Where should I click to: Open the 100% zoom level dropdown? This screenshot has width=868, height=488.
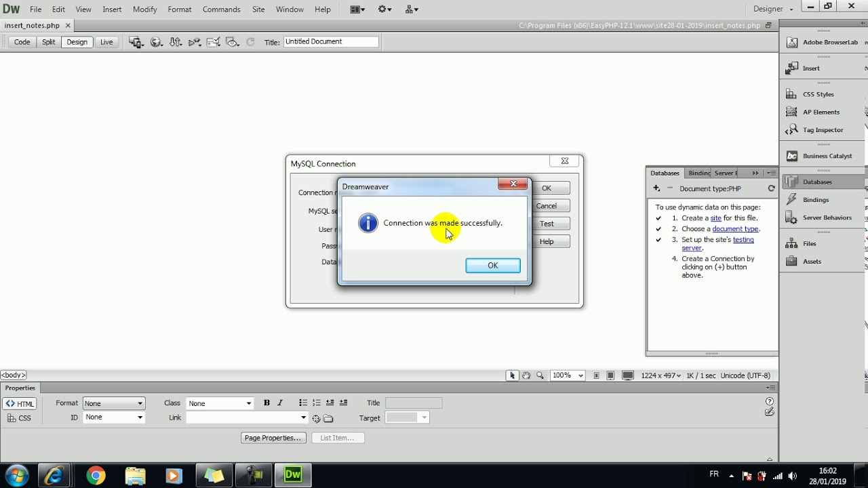click(568, 375)
